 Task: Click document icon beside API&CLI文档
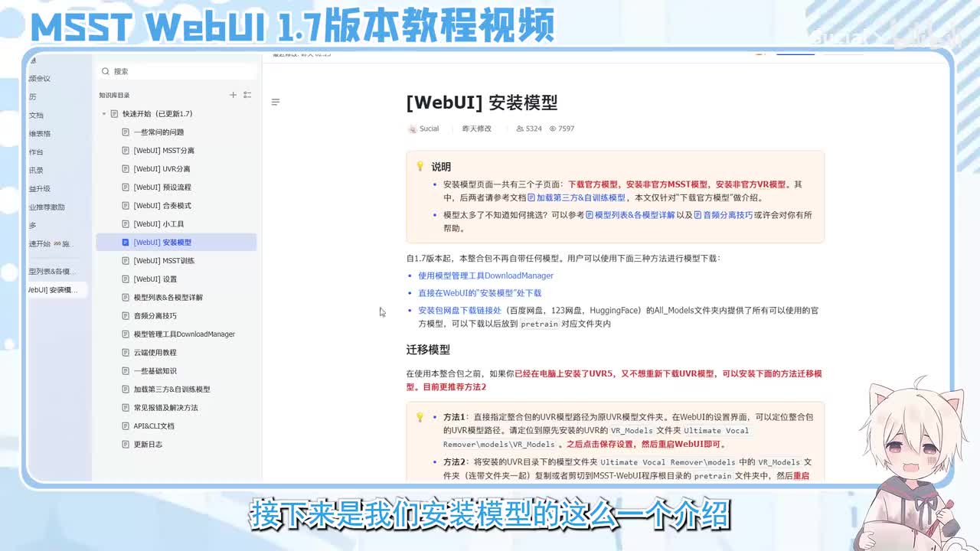126,426
